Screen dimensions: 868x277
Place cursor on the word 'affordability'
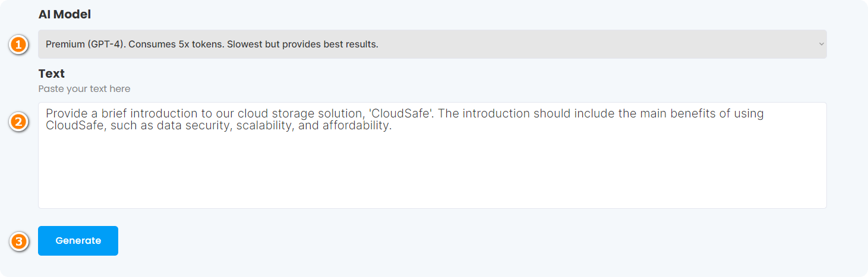coord(357,126)
